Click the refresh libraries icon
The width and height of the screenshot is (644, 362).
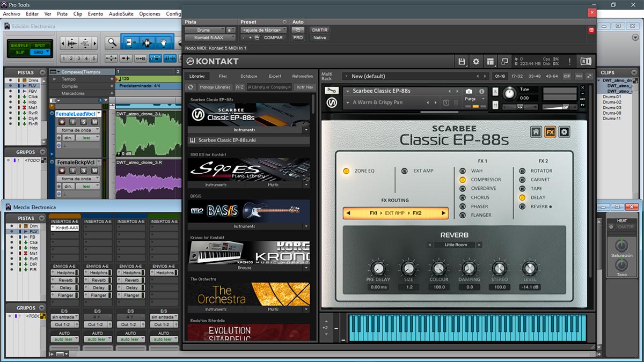pos(191,87)
